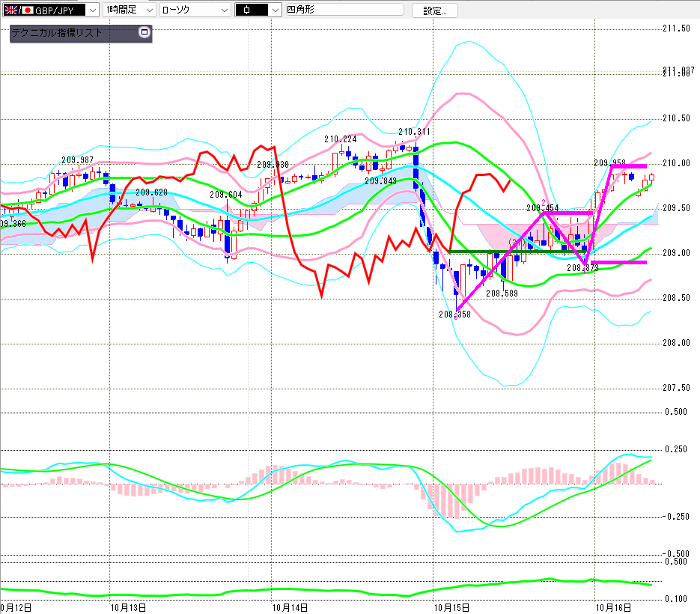Click the 209.987 price label
Viewport: 700px width, 614px height.
pyautogui.click(x=77, y=160)
